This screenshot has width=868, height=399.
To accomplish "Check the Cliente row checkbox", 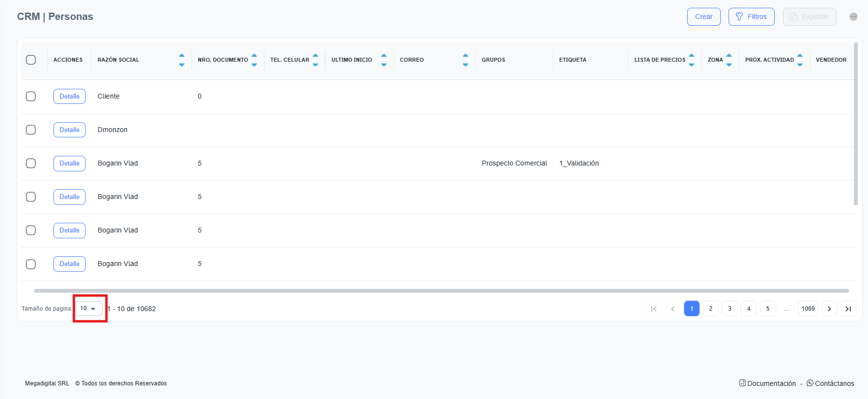I will [31, 96].
